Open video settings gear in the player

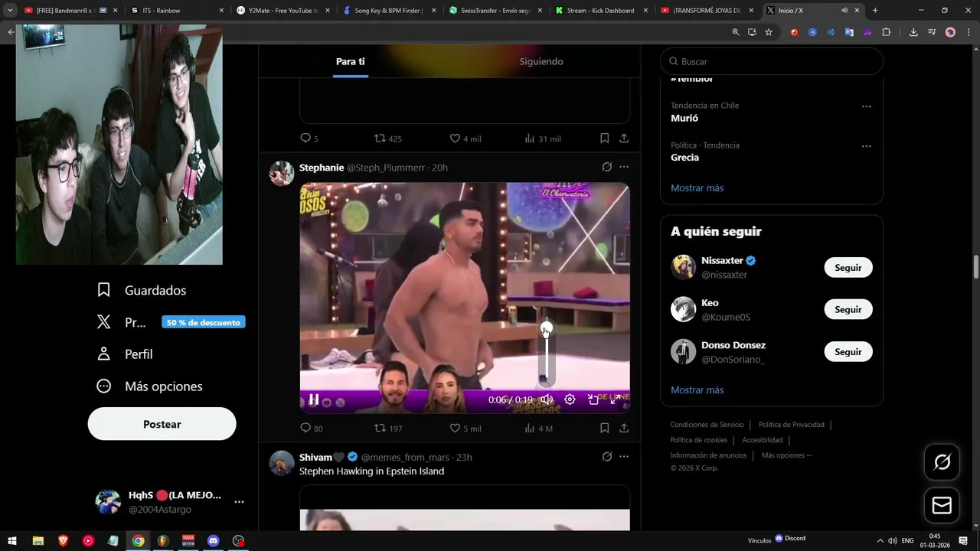pyautogui.click(x=570, y=399)
